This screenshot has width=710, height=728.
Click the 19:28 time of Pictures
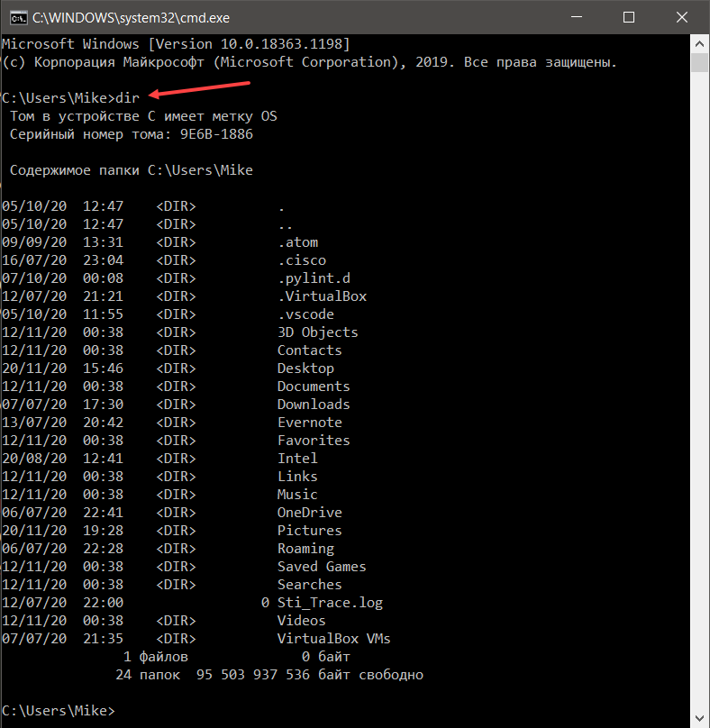click(x=103, y=531)
